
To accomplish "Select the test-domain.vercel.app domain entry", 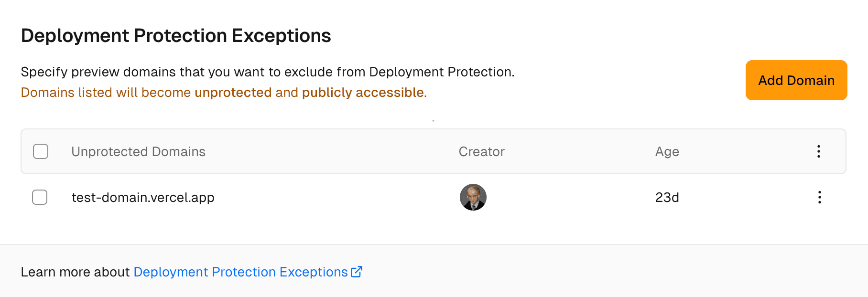I will (143, 197).
